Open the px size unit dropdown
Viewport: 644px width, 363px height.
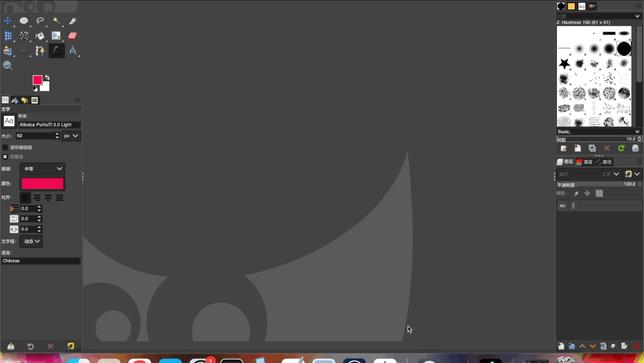(x=71, y=136)
